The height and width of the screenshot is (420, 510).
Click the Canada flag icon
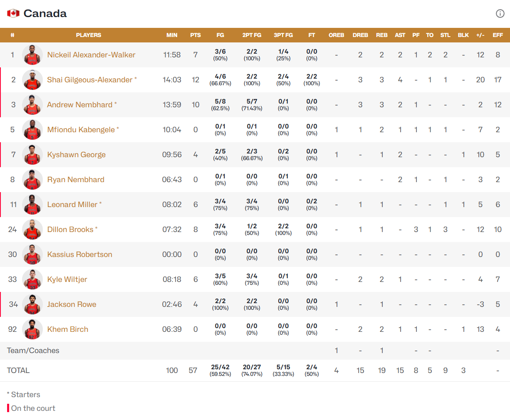tap(13, 13)
